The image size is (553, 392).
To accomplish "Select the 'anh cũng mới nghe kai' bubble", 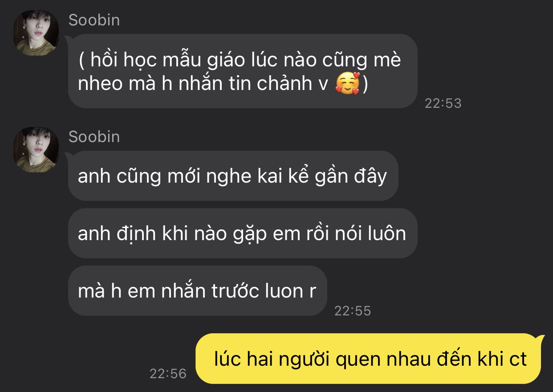I will tap(233, 176).
